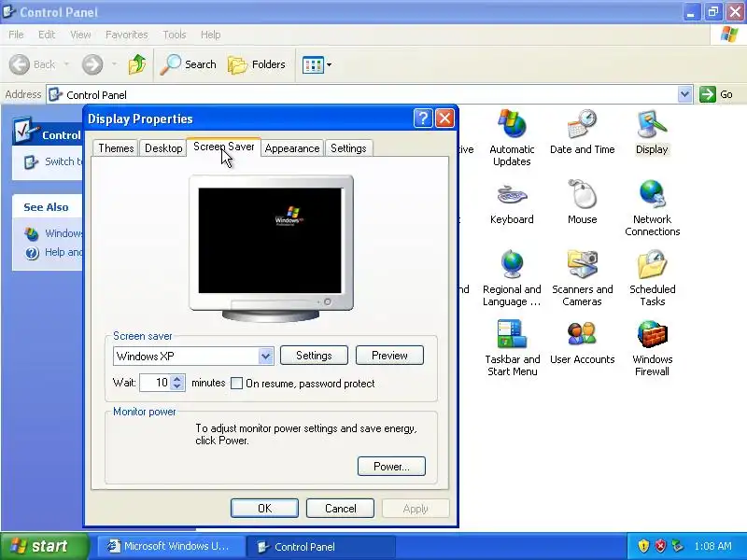The height and width of the screenshot is (560, 747).
Task: Open Windows Firewall icon
Action: [652, 348]
